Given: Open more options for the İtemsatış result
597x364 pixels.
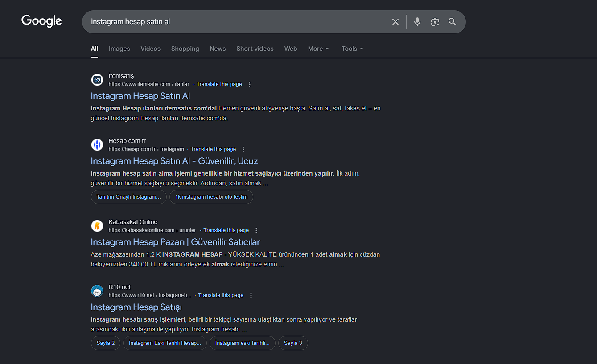Looking at the screenshot, I should (250, 84).
